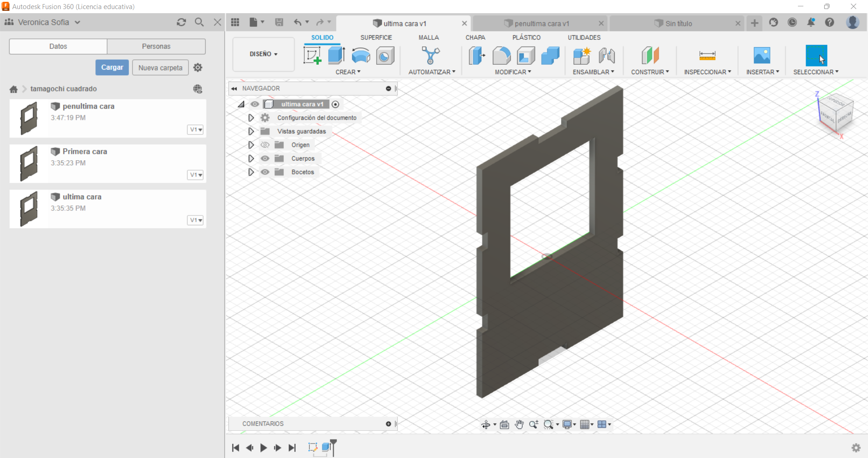Open the Insert image tool icon
Image resolution: width=868 pixels, height=458 pixels.
[x=762, y=56]
